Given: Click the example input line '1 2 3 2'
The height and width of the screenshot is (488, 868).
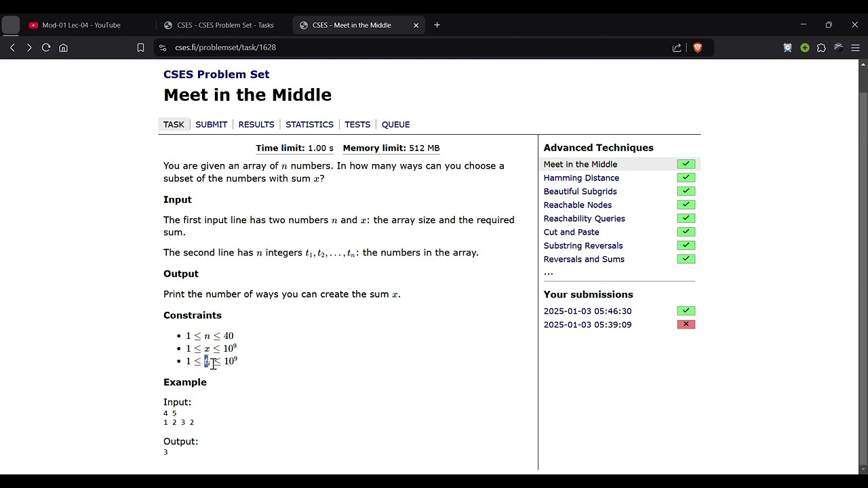Looking at the screenshot, I should tap(178, 422).
